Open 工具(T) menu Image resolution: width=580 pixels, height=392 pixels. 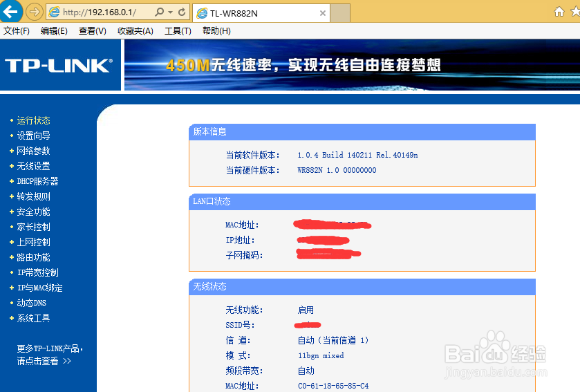(178, 31)
